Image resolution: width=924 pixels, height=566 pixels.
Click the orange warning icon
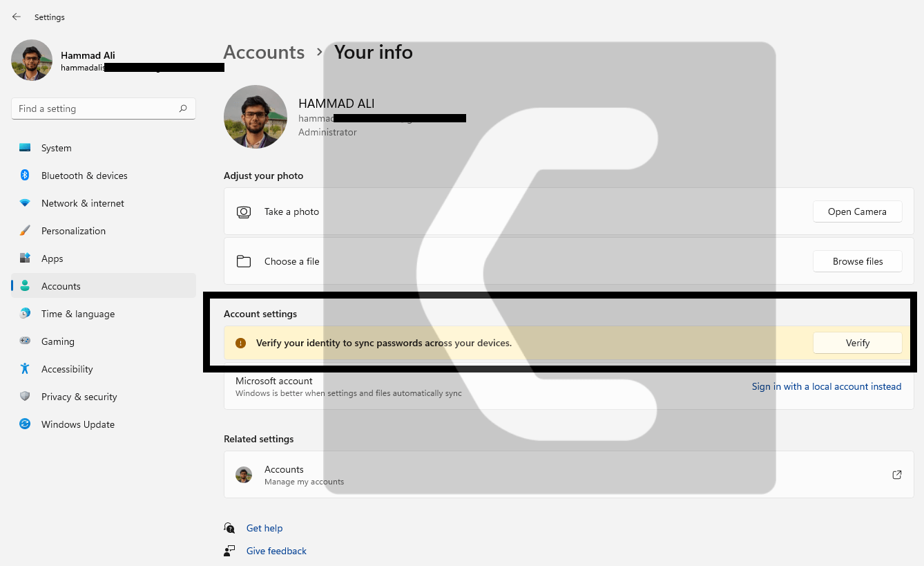point(240,343)
